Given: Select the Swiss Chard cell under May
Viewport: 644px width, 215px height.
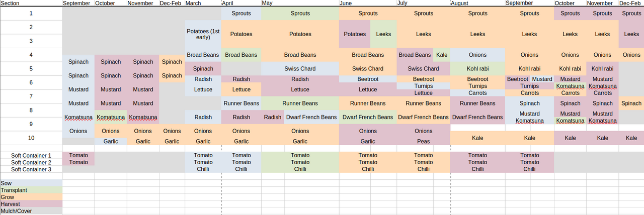Looking at the screenshot, I should pyautogui.click(x=300, y=69).
